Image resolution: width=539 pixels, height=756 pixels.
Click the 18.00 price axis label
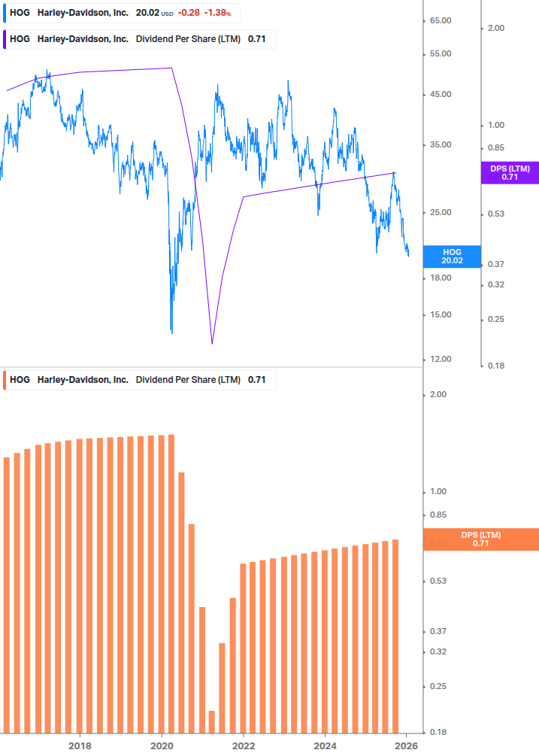(x=441, y=278)
